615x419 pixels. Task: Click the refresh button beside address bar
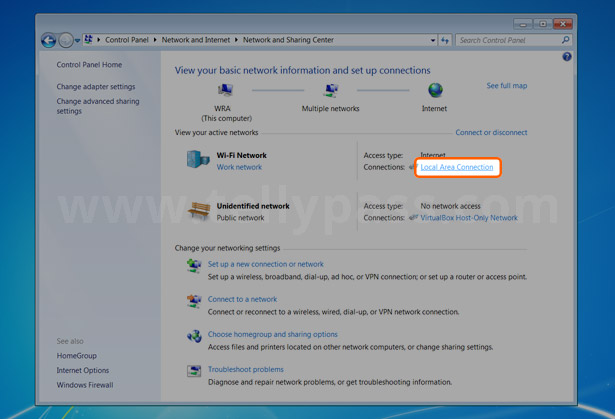coord(445,40)
